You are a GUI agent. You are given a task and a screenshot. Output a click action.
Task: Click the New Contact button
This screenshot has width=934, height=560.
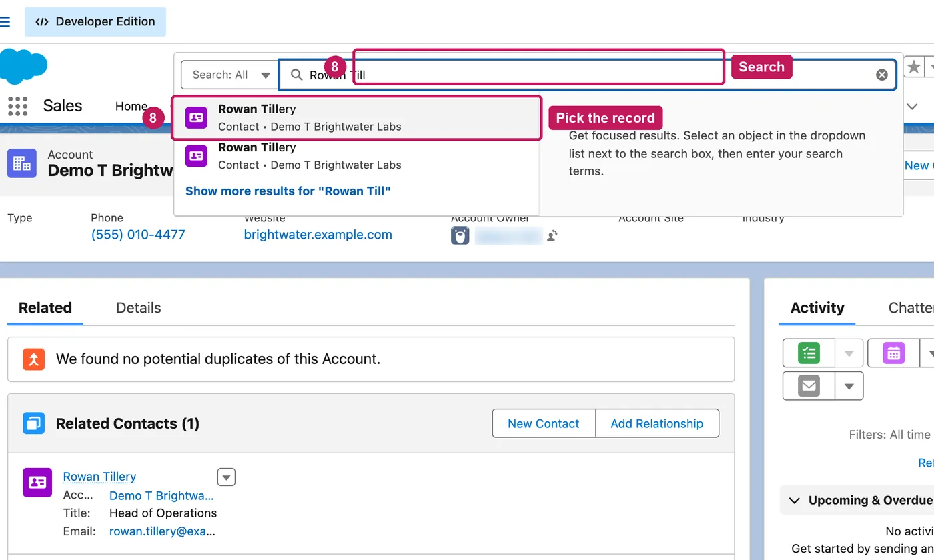(x=544, y=423)
